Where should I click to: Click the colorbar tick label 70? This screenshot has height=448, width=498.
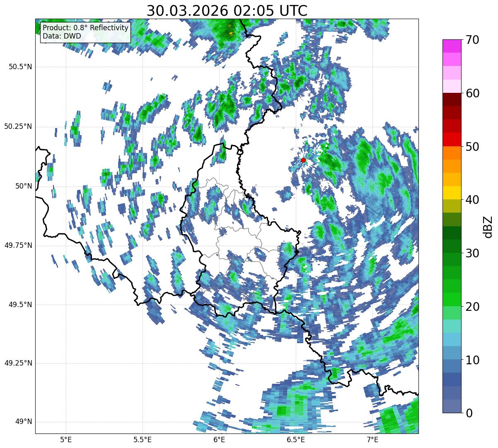472,40
